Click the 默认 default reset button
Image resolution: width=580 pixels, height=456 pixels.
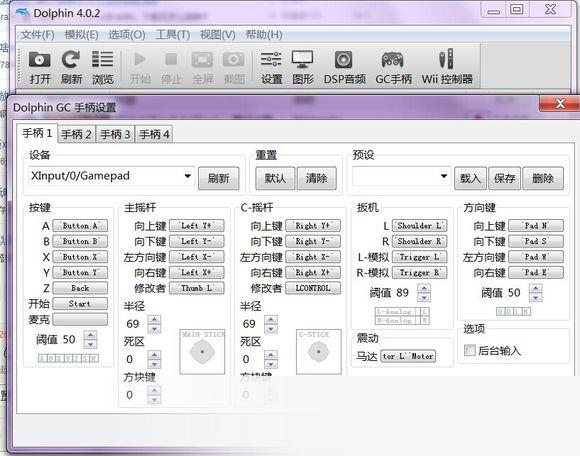[275, 178]
